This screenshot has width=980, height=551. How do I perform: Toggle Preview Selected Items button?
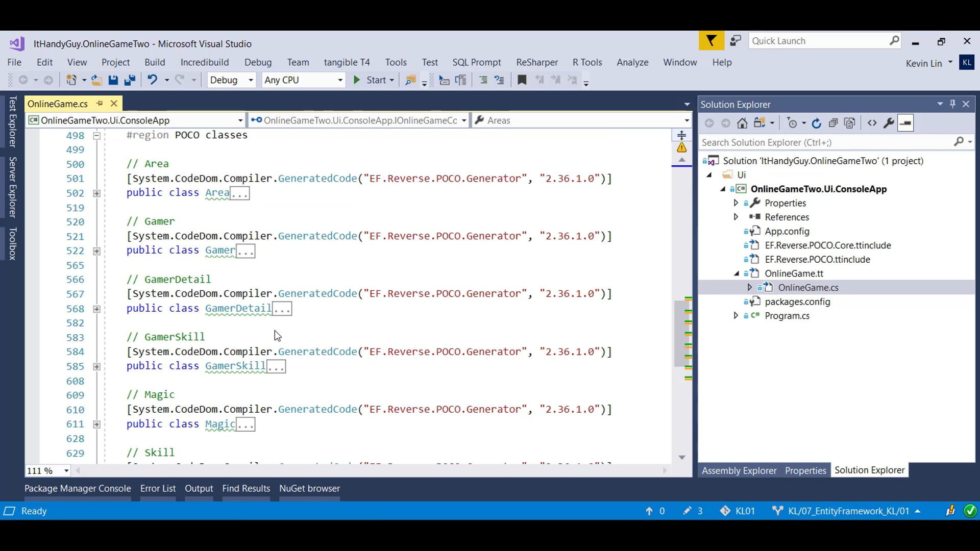[x=905, y=123]
